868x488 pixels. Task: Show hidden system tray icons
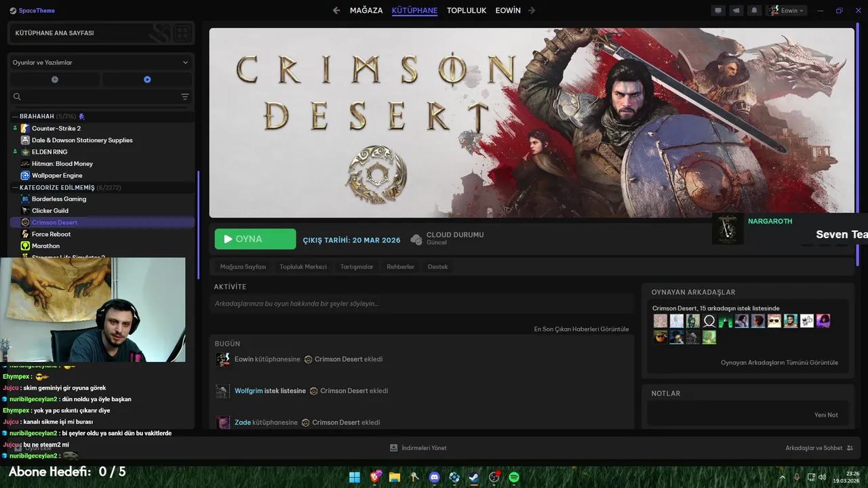pos(782,477)
